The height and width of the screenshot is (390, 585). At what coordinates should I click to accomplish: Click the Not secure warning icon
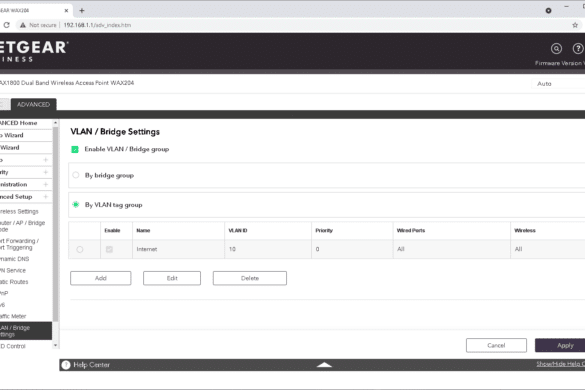pyautogui.click(x=23, y=25)
